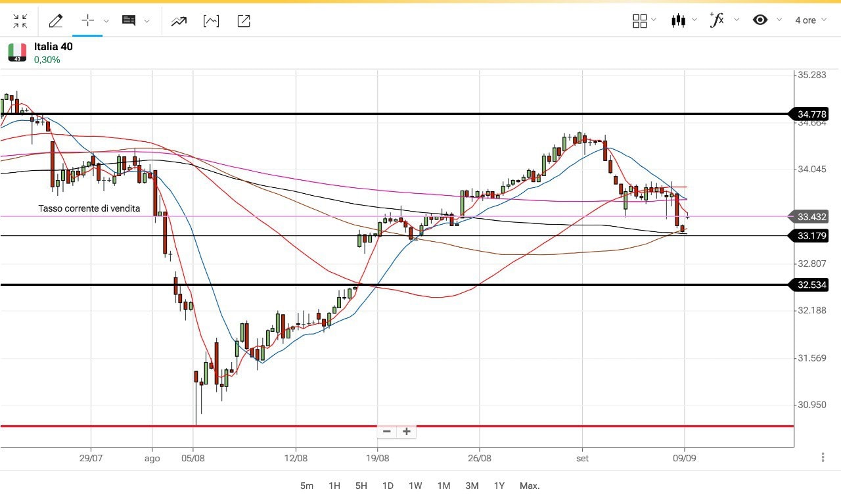
Task: Click the trend line chart icon
Action: click(179, 21)
